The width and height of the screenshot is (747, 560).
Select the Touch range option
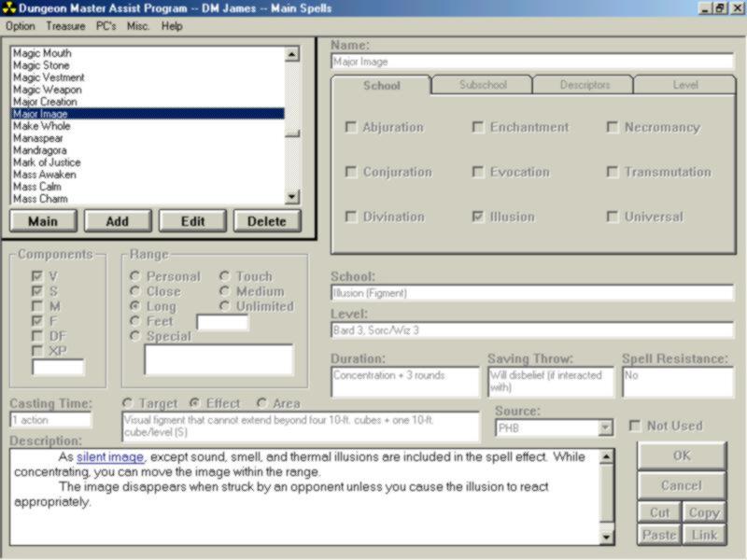225,276
